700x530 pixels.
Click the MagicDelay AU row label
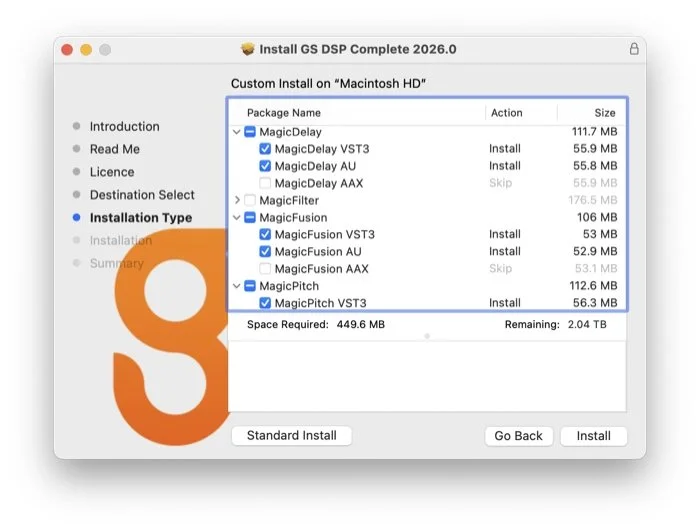point(315,166)
